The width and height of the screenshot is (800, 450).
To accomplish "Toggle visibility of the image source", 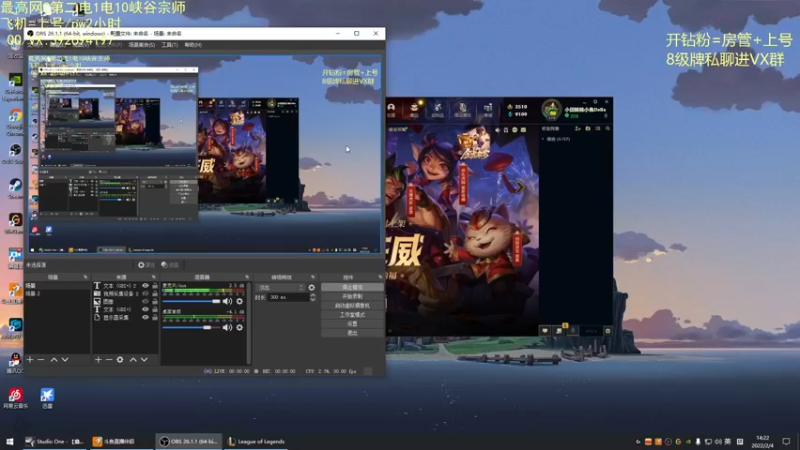I will point(145,302).
